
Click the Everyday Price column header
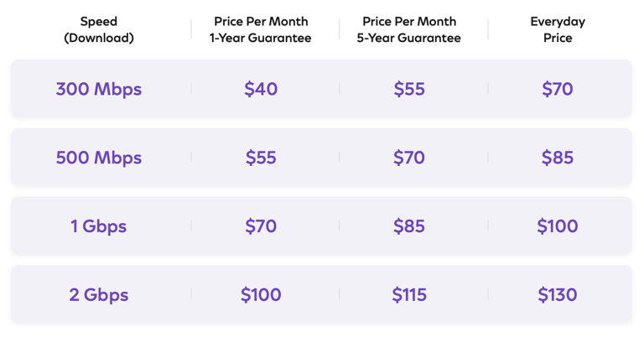(x=558, y=29)
